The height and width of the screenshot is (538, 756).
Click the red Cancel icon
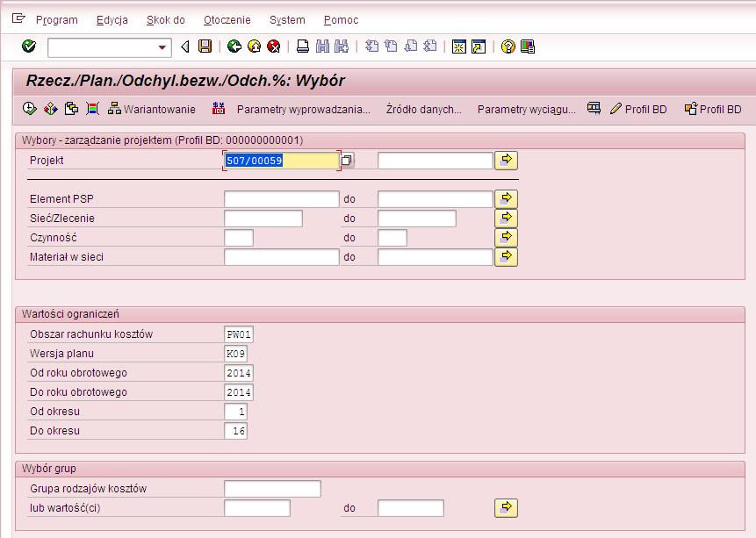click(x=274, y=47)
